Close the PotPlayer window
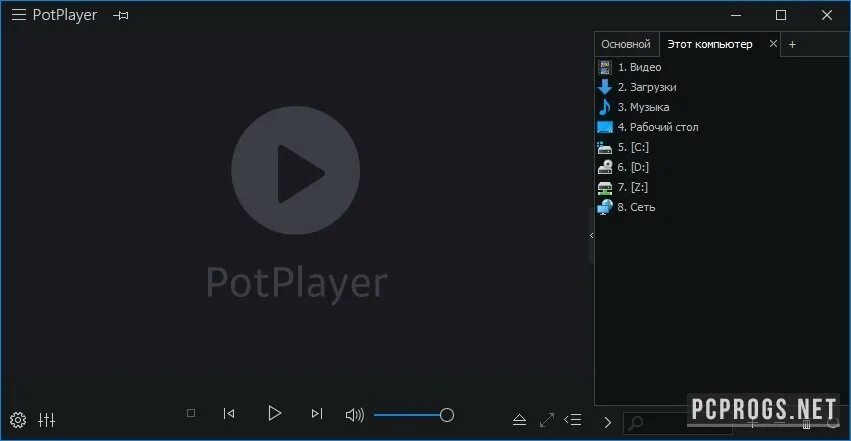The width and height of the screenshot is (851, 441). click(x=827, y=15)
